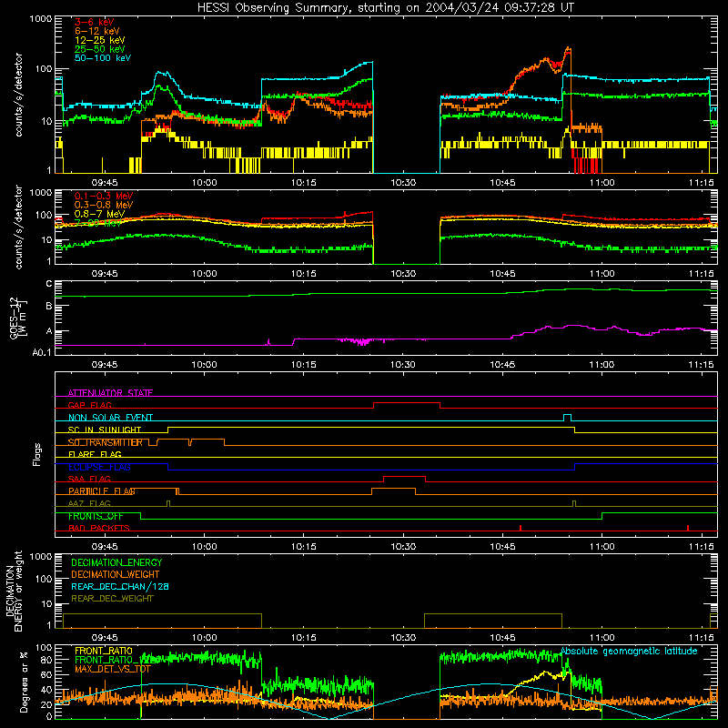Screen dimensions: 728x728
Task: Click the 10:00 tick label under MeV panel
Action: click(x=204, y=274)
